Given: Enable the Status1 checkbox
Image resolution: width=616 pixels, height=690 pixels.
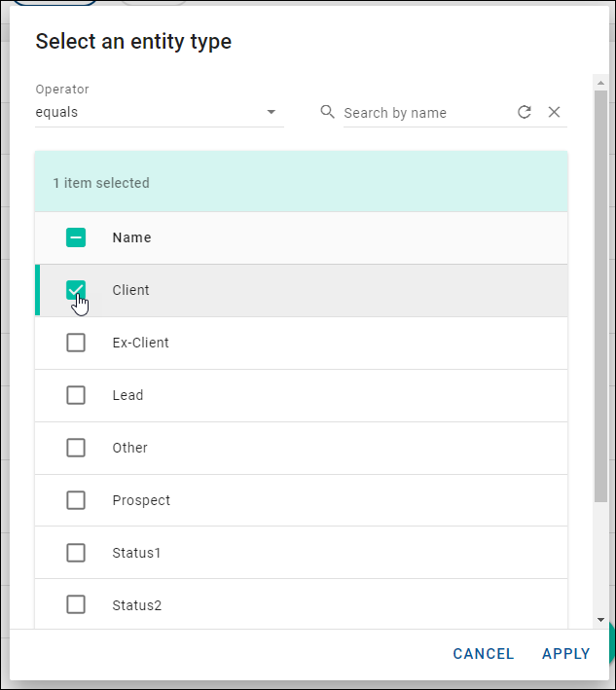Looking at the screenshot, I should pyautogui.click(x=76, y=553).
